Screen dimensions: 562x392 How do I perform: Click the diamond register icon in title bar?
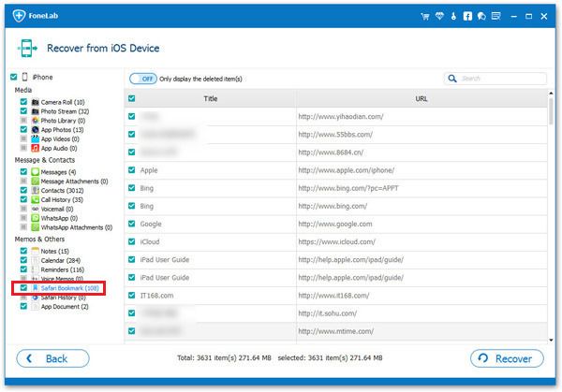coord(439,16)
